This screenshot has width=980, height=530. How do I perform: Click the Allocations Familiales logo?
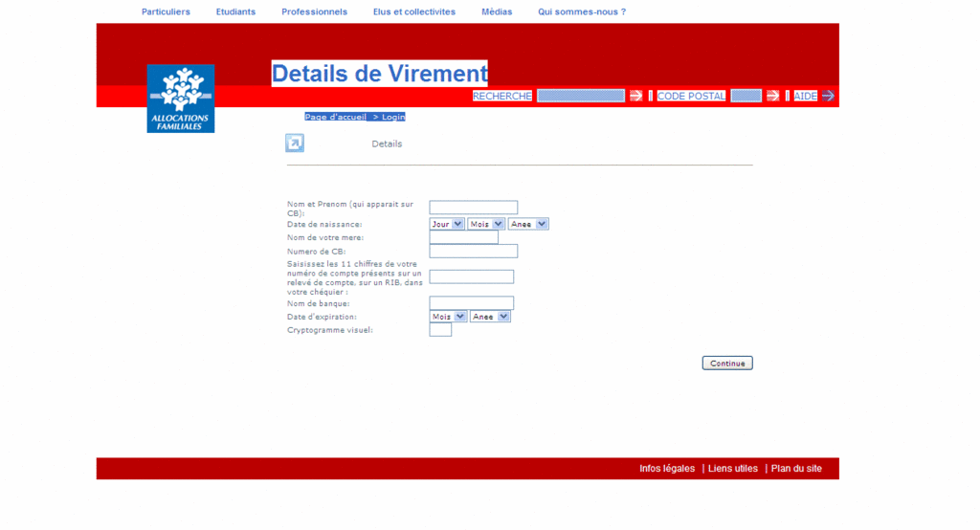(x=181, y=99)
